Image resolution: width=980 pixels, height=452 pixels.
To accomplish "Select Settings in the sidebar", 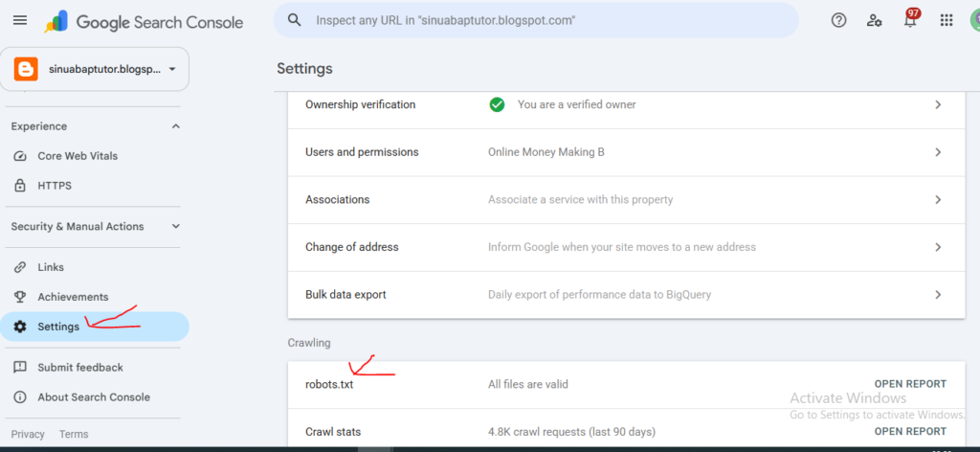I will tap(95, 327).
